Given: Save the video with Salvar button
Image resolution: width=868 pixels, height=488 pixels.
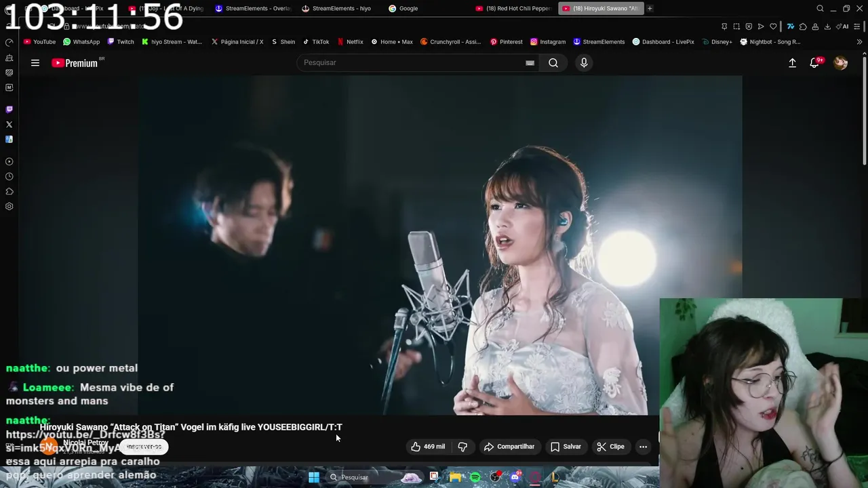Looking at the screenshot, I should [566, 447].
